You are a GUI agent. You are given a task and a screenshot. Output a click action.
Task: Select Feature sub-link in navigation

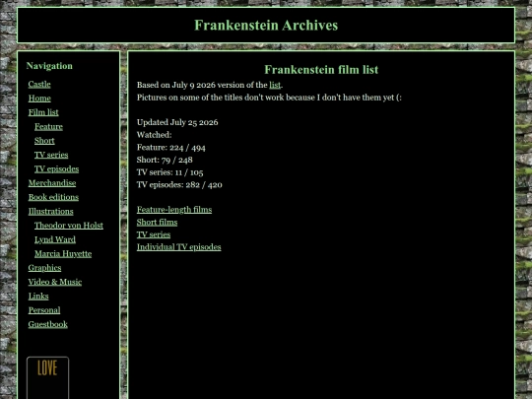48,126
